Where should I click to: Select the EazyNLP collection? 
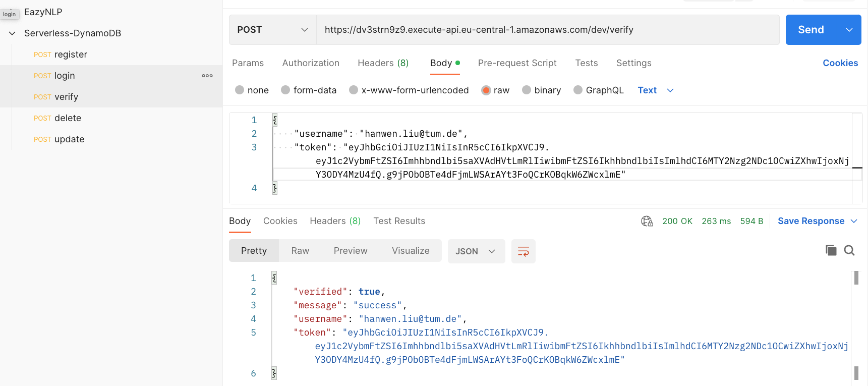pos(43,12)
